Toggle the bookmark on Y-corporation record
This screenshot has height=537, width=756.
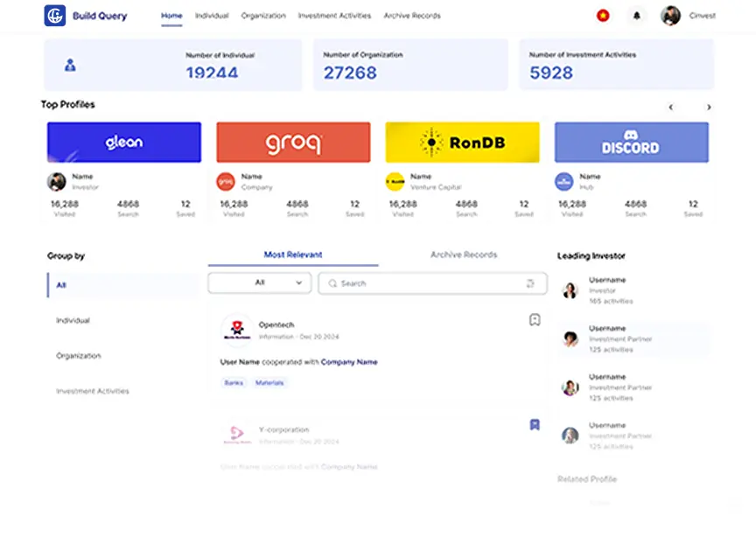(x=535, y=425)
